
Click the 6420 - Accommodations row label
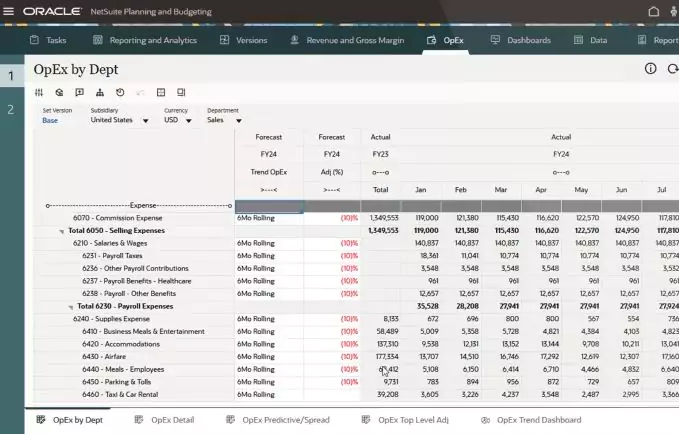coord(121,344)
